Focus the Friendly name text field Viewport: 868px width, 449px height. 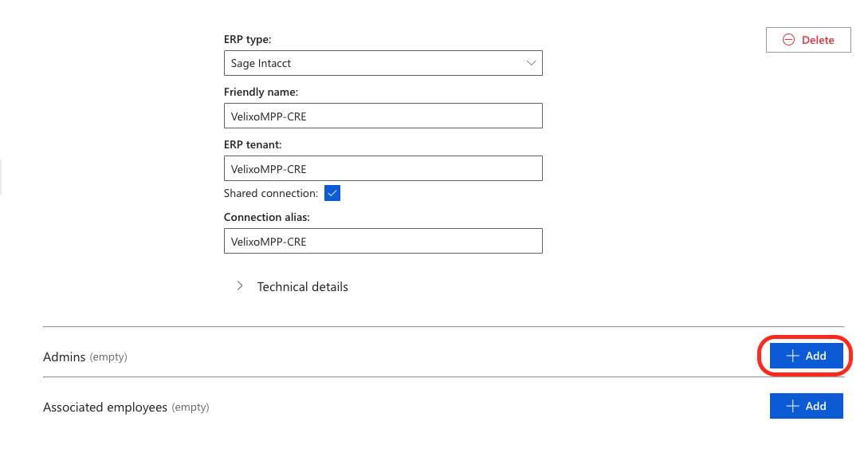pyautogui.click(x=383, y=116)
